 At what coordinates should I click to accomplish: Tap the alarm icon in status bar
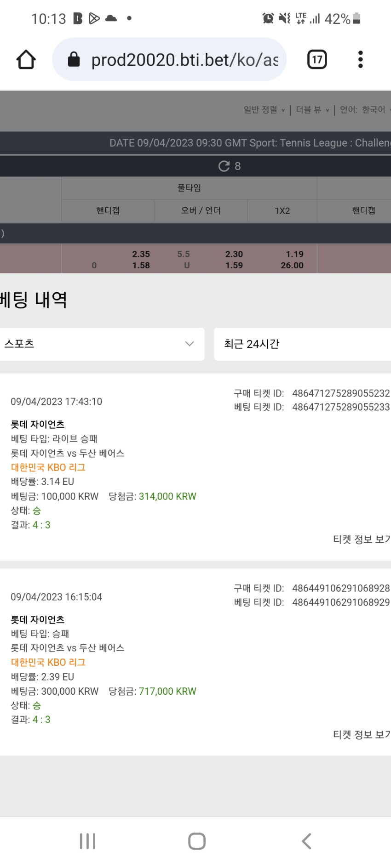point(268,18)
